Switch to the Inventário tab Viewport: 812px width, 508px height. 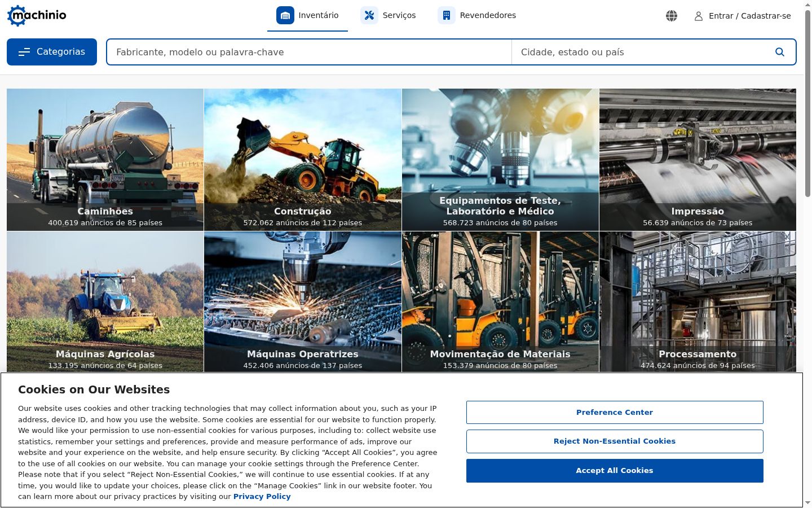point(307,16)
